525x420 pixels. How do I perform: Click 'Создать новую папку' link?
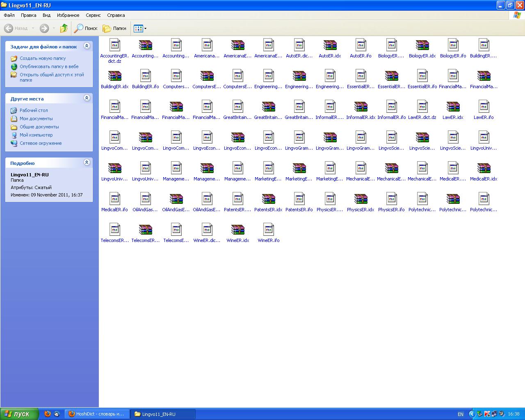(x=43, y=58)
